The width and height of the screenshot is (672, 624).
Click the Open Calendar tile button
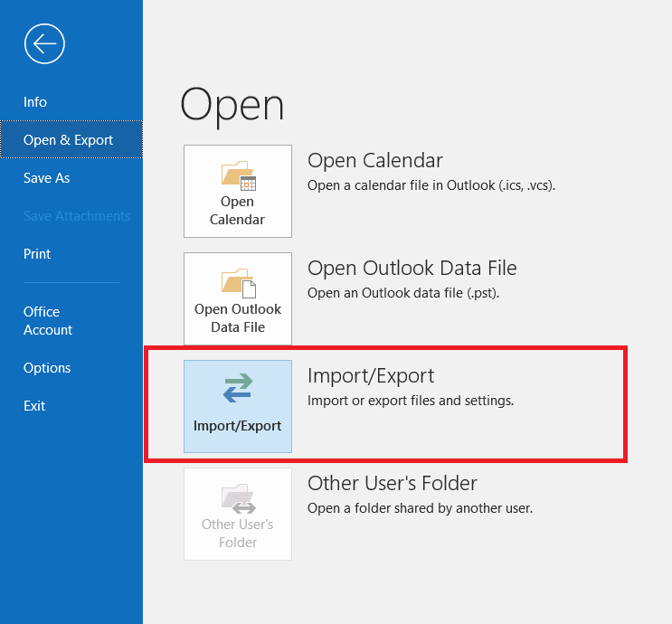click(238, 191)
